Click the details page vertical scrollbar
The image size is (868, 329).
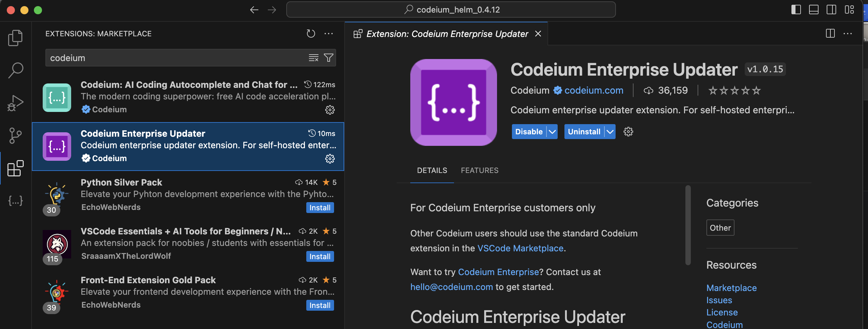[688, 225]
